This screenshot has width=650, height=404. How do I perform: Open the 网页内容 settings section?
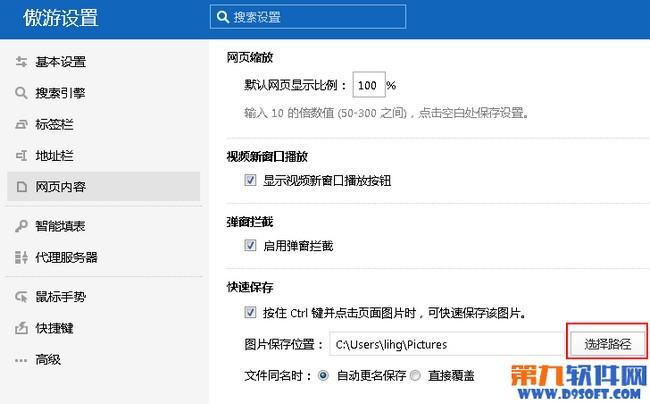click(x=104, y=186)
